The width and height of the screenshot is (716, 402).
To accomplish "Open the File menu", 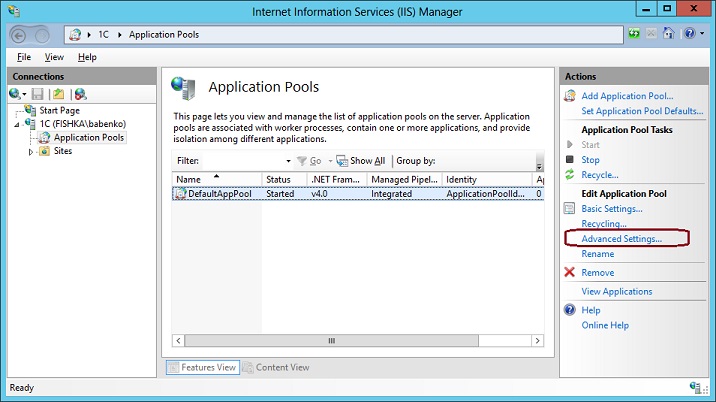I will click(x=24, y=57).
